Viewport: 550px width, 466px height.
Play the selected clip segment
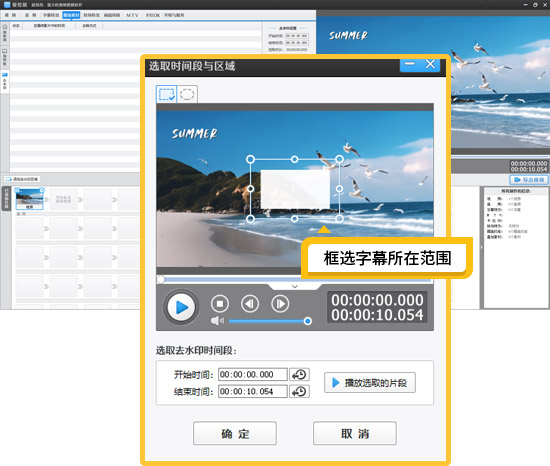[x=370, y=383]
